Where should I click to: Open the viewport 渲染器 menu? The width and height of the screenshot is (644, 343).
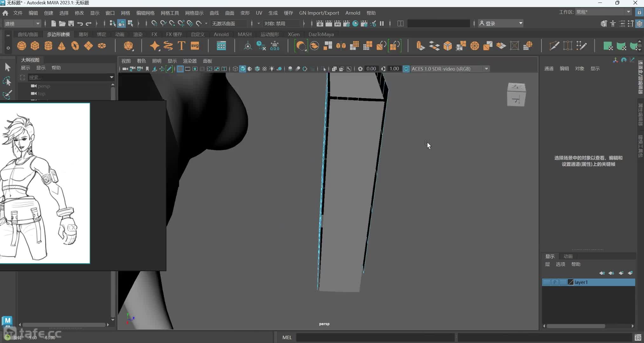point(190,61)
